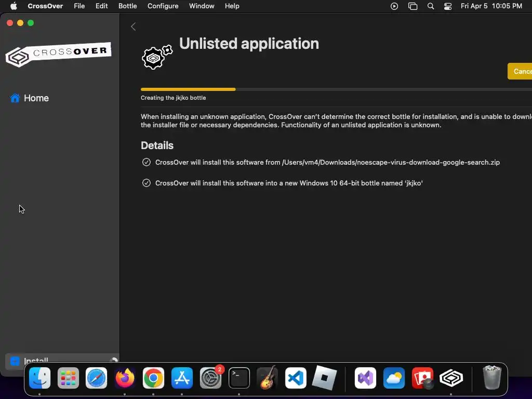Click the checkmark beside new bottle detail
532x399 pixels.
pyautogui.click(x=146, y=183)
